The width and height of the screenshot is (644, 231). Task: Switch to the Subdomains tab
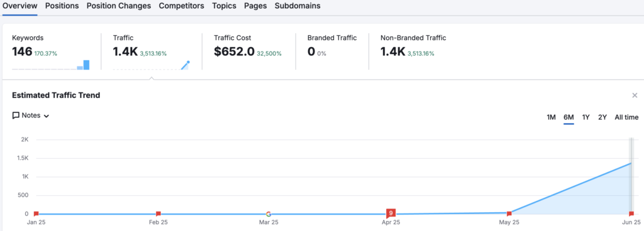pos(297,6)
